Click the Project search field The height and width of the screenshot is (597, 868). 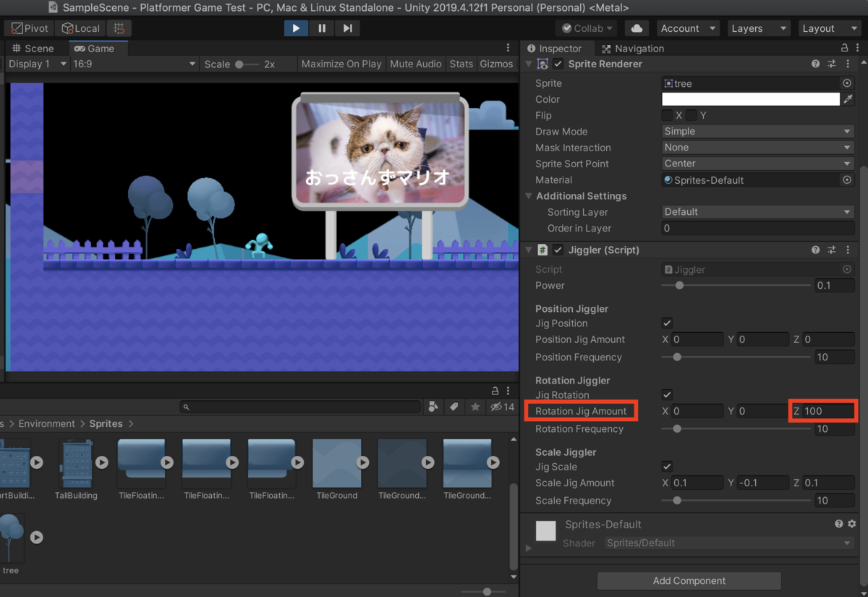coord(300,407)
